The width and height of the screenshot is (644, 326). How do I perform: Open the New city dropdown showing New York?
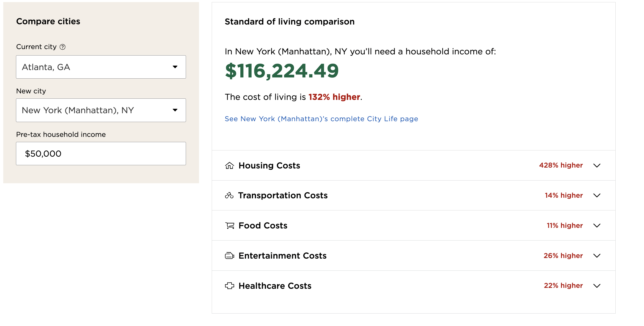pyautogui.click(x=101, y=110)
